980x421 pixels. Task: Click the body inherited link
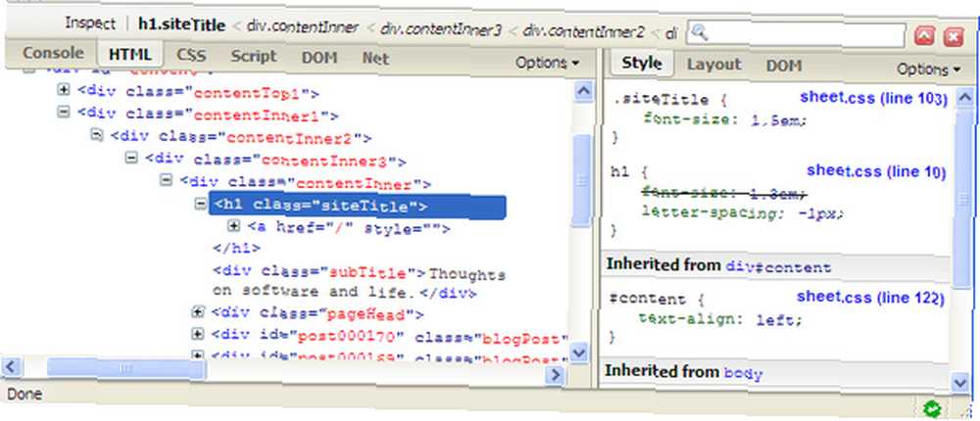[743, 374]
